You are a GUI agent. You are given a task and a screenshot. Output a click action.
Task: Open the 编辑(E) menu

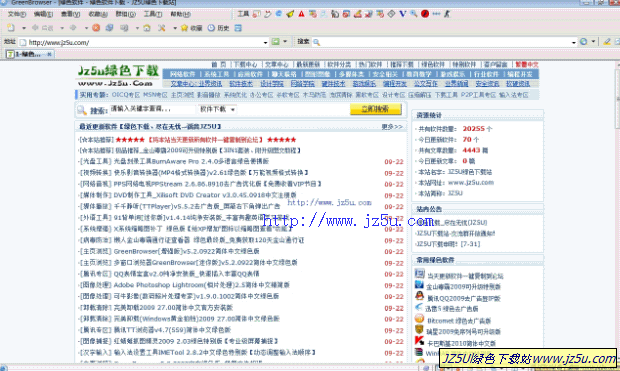point(43,14)
